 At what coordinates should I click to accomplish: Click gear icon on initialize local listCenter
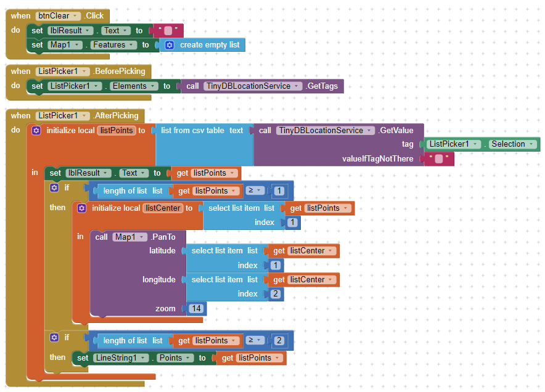tap(81, 208)
